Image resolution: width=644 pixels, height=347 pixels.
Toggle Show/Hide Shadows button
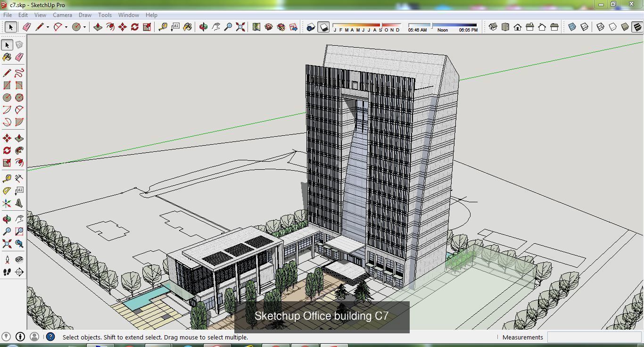[323, 27]
